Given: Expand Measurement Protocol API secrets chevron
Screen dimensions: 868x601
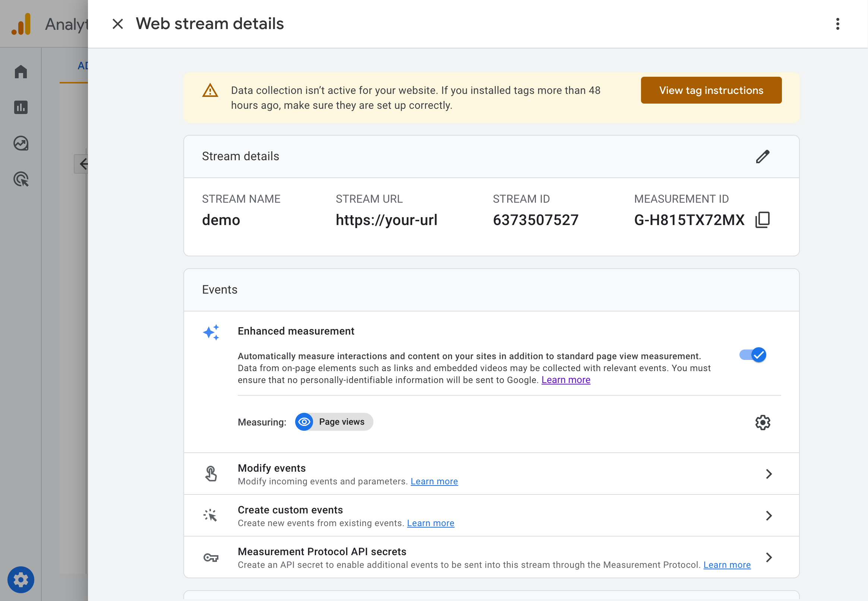Looking at the screenshot, I should pyautogui.click(x=768, y=557).
